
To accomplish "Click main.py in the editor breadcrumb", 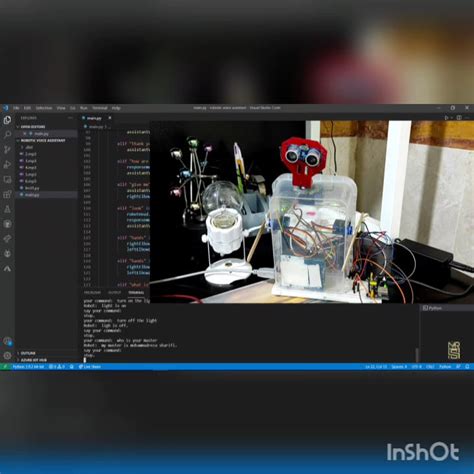I will (96, 127).
